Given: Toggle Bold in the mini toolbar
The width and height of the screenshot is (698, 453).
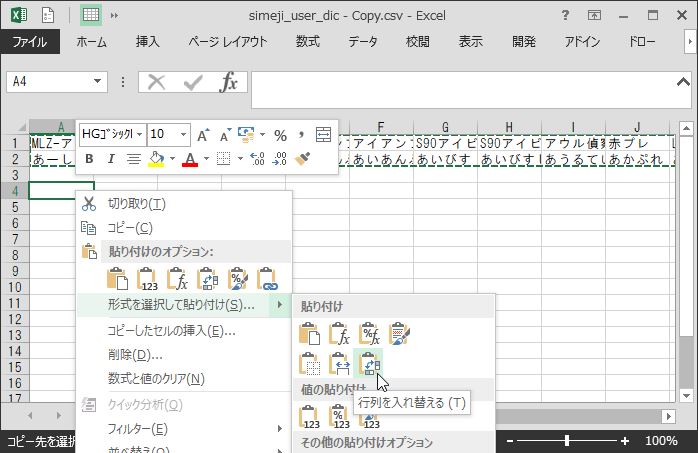Looking at the screenshot, I should (x=89, y=159).
